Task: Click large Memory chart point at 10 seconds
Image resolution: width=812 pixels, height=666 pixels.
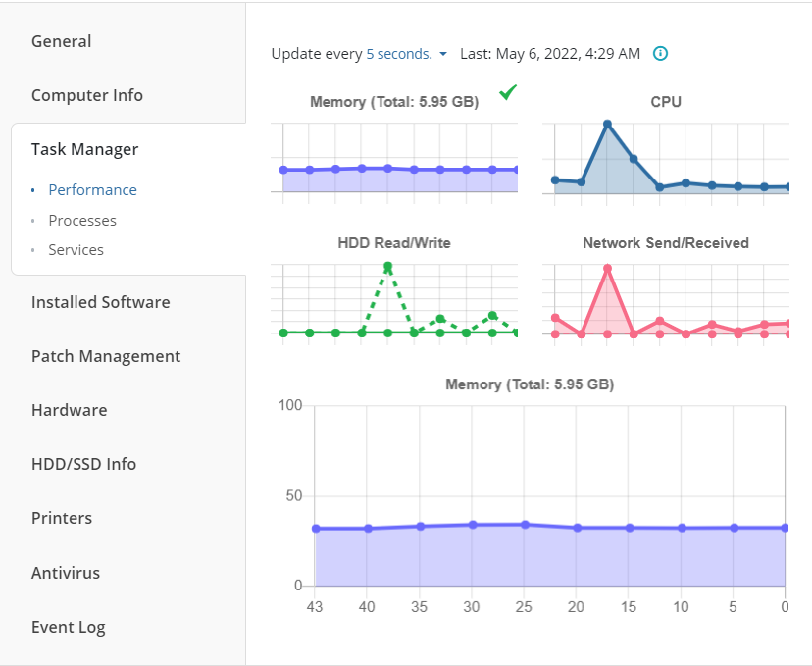Action: (x=682, y=528)
